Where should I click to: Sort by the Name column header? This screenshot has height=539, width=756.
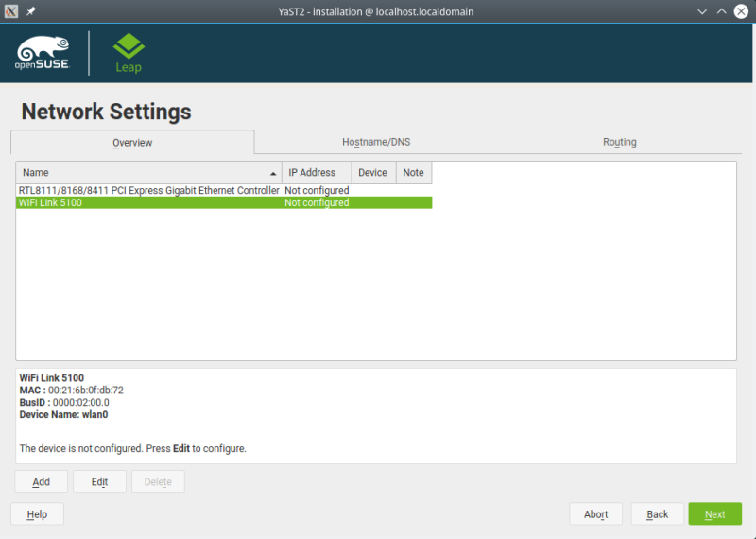149,173
